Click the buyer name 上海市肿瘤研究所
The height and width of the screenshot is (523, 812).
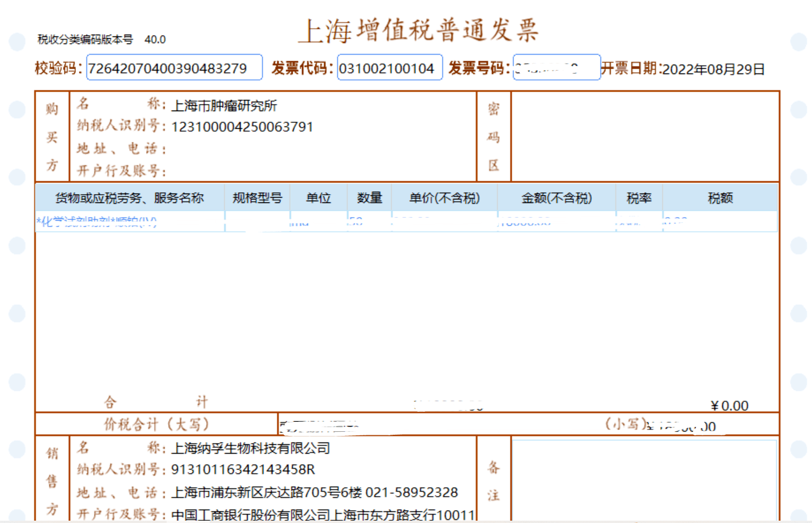[224, 106]
